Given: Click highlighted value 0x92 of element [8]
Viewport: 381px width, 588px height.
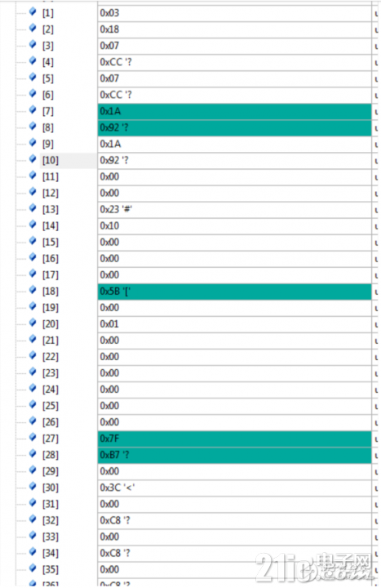Looking at the screenshot, I should 234,128.
